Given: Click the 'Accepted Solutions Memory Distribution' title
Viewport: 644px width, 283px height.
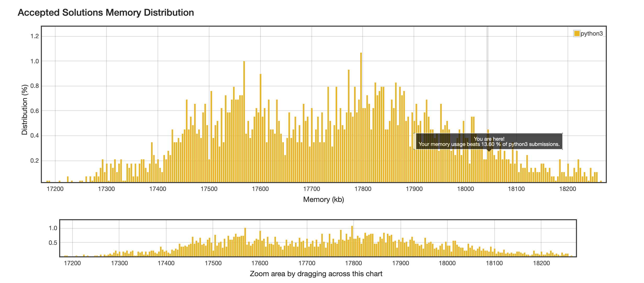Looking at the screenshot, I should click(x=106, y=13).
